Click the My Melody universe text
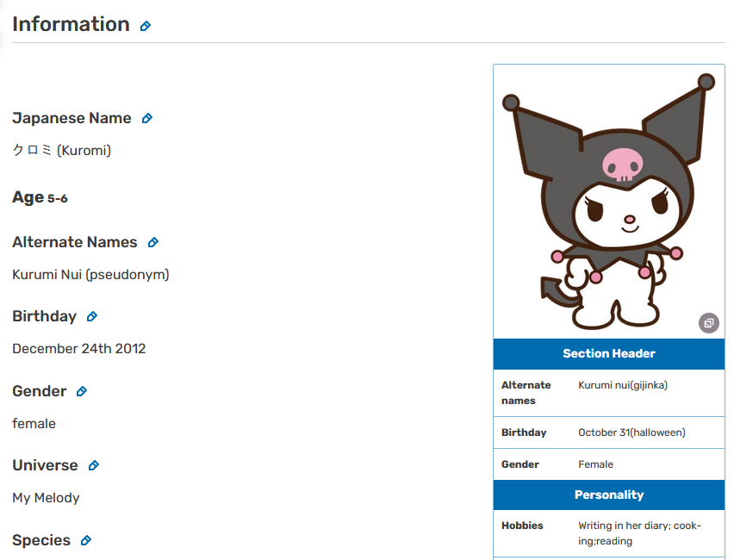The width and height of the screenshot is (734, 560). pyautogui.click(x=46, y=498)
